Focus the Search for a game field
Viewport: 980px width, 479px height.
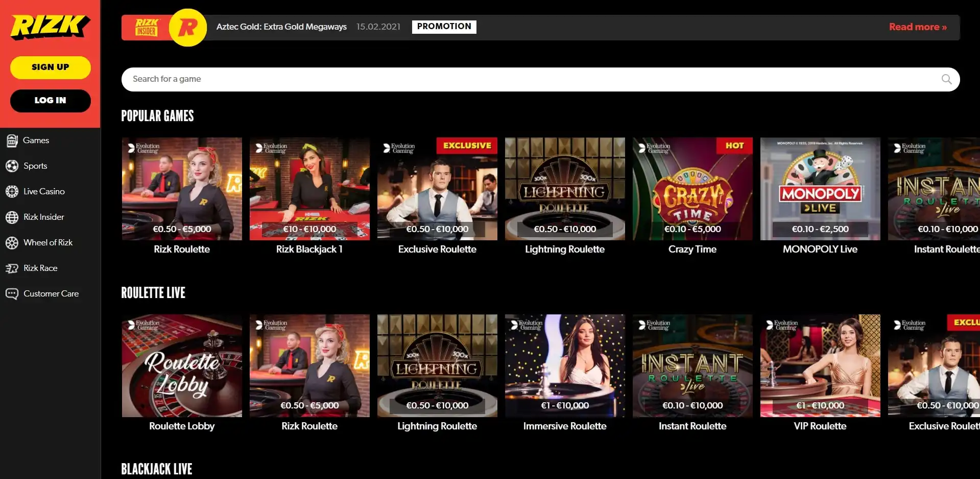[531, 79]
